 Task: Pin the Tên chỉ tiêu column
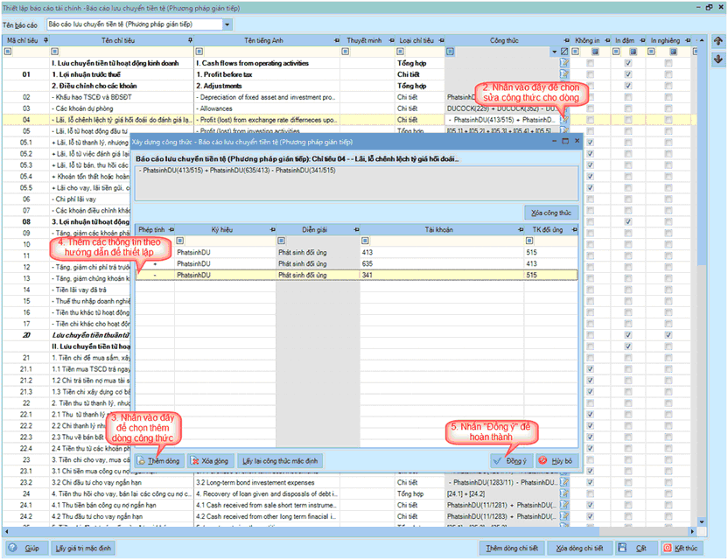tap(190, 40)
